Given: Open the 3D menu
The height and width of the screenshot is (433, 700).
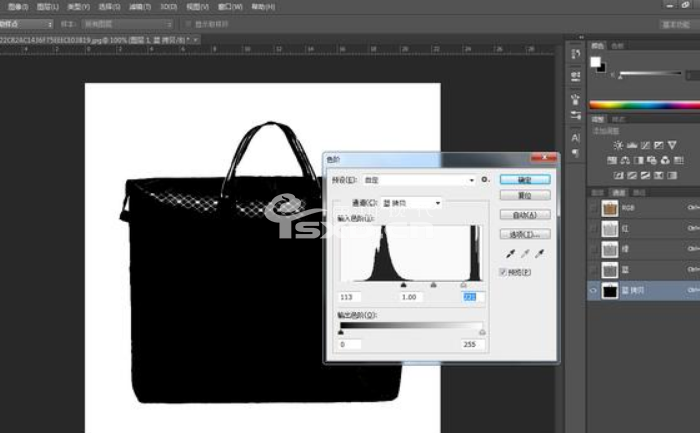Looking at the screenshot, I should (168, 7).
